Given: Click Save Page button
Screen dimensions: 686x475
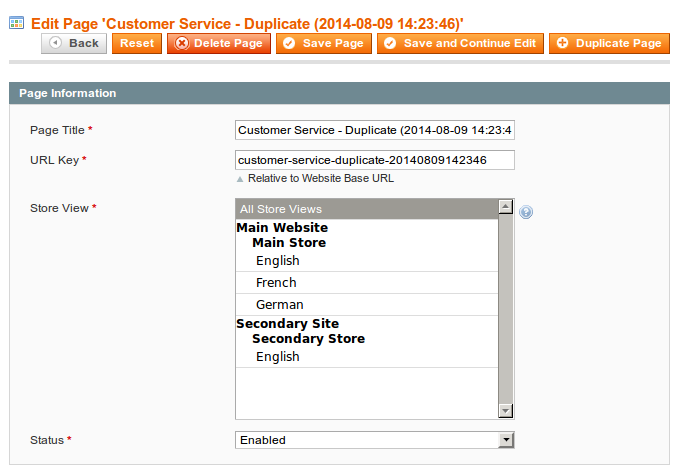Looking at the screenshot, I should coord(324,43).
